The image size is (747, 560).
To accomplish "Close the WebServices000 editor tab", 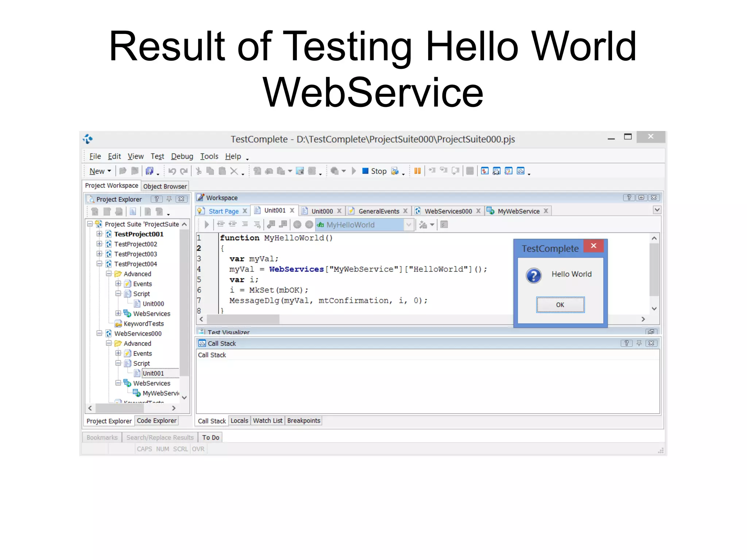I will [x=478, y=211].
